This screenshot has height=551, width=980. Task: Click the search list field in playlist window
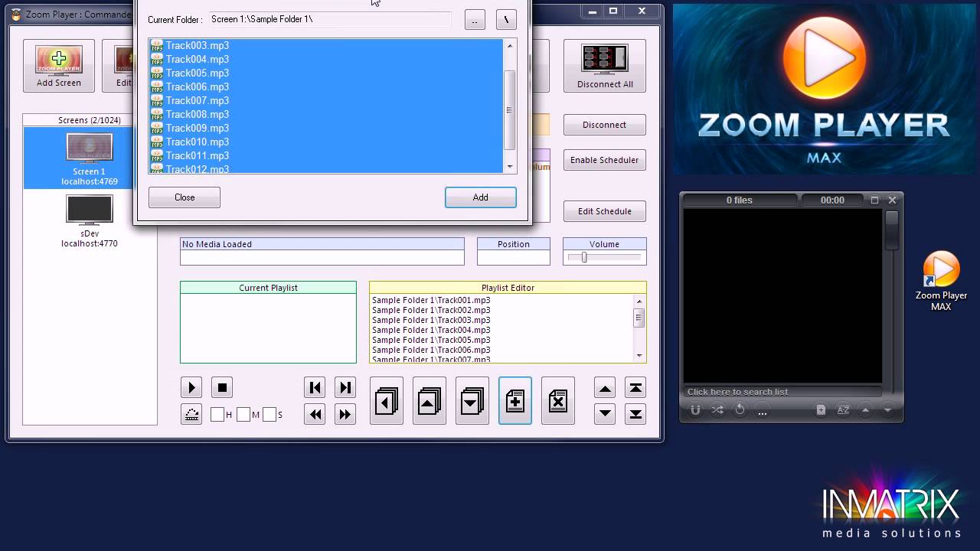(781, 392)
